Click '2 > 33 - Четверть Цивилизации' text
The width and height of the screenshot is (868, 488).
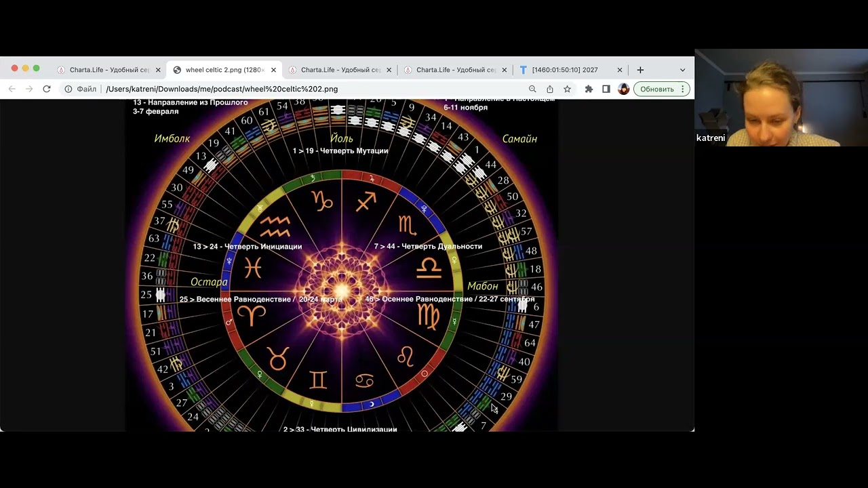340,429
